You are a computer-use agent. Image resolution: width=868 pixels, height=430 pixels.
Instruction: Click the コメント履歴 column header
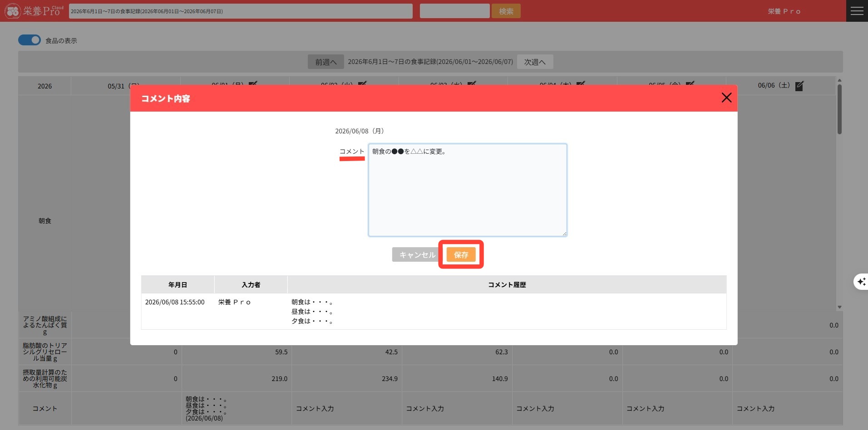(x=507, y=284)
